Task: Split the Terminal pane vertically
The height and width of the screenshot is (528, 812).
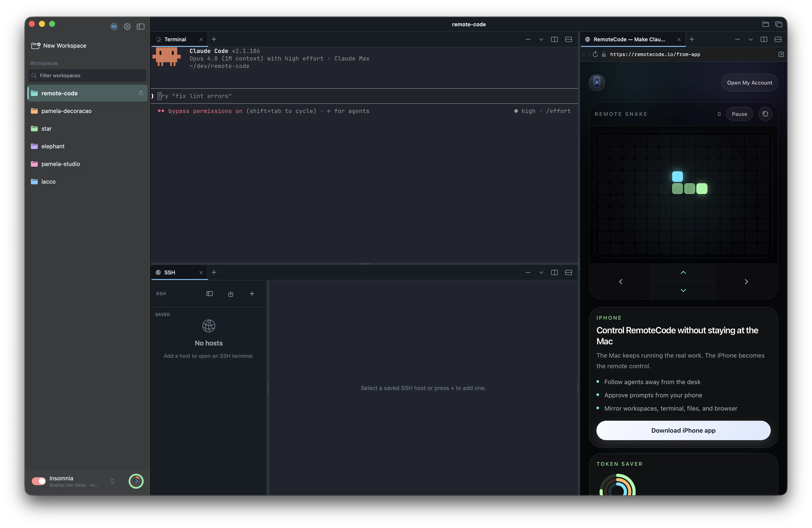Action: point(554,39)
